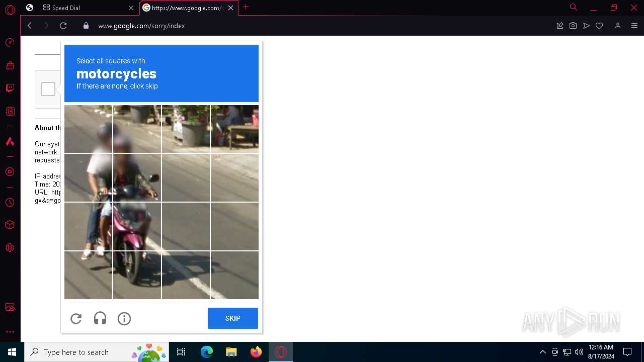Open the Windows notification center
This screenshot has height=362, width=644.
click(627, 352)
